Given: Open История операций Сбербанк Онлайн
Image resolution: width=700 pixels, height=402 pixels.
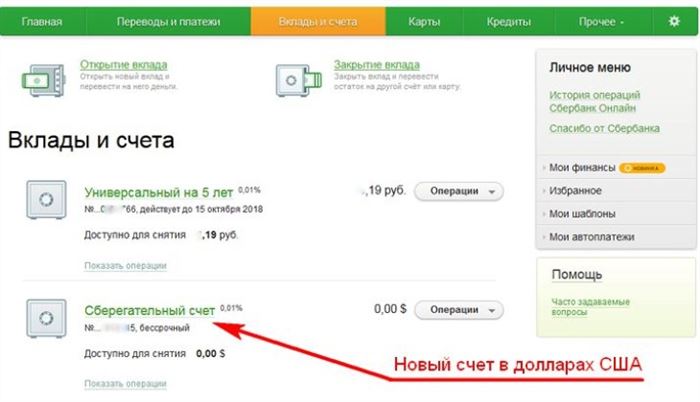Looking at the screenshot, I should [x=594, y=101].
